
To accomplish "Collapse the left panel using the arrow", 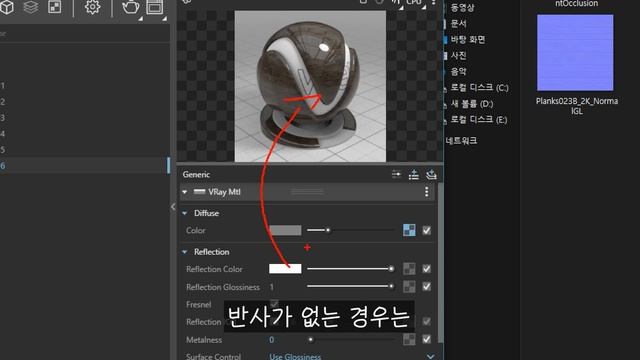I will (x=173, y=207).
